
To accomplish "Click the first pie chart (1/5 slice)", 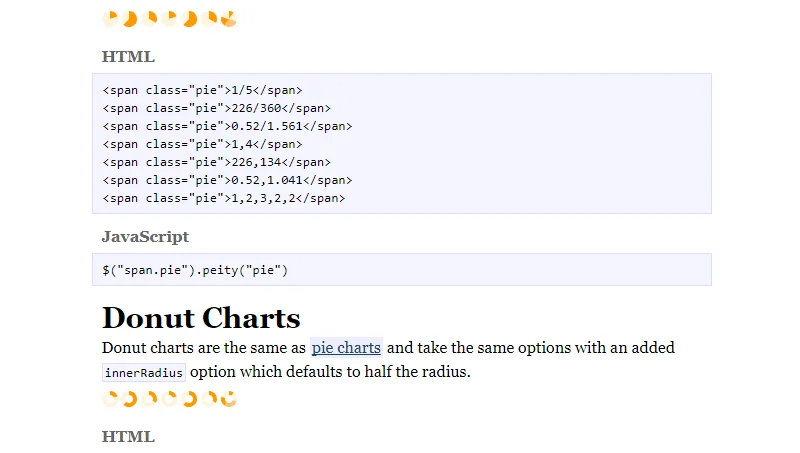I will coord(110,19).
